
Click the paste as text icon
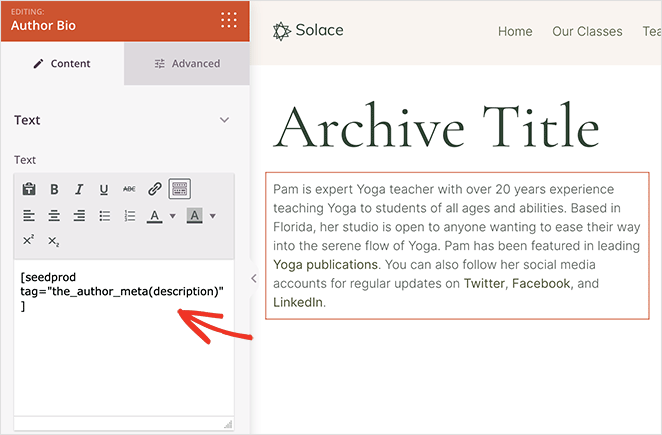point(29,189)
